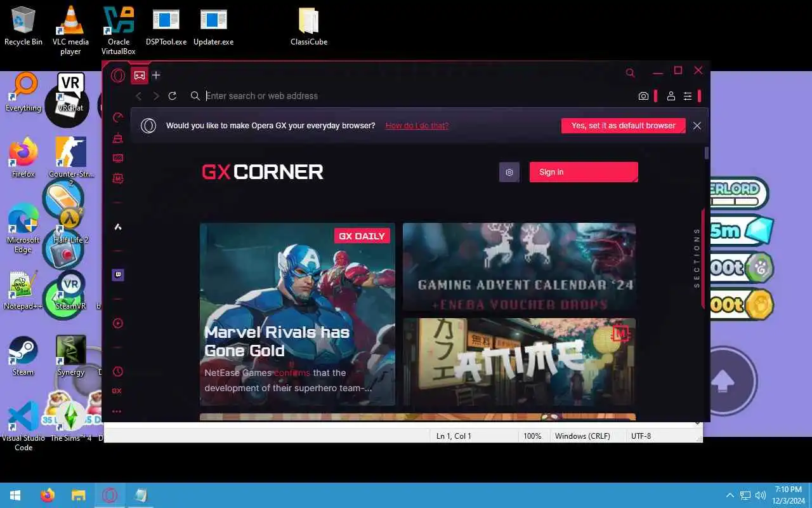Click 'How do I do that?' link
Screen dimensions: 812x508
click(417, 126)
